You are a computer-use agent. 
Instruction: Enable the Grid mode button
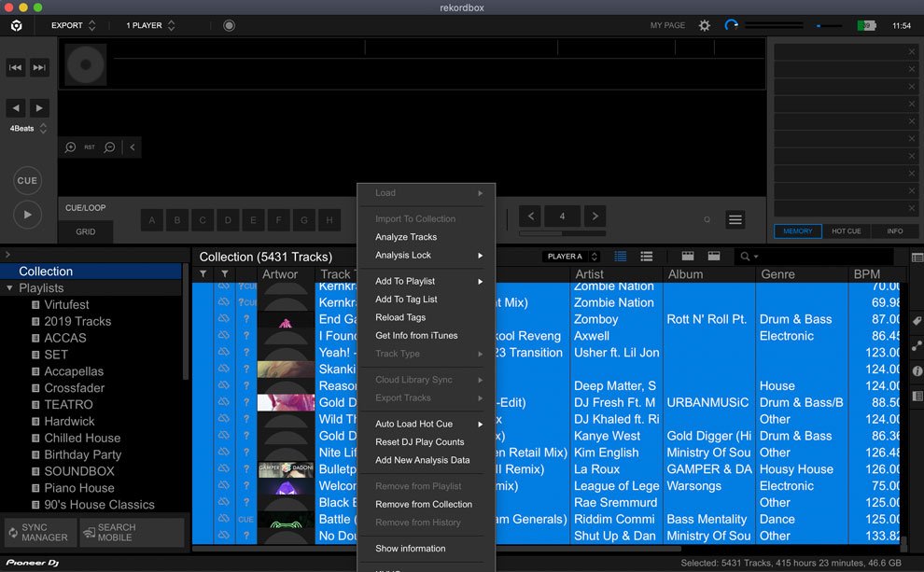pos(86,231)
